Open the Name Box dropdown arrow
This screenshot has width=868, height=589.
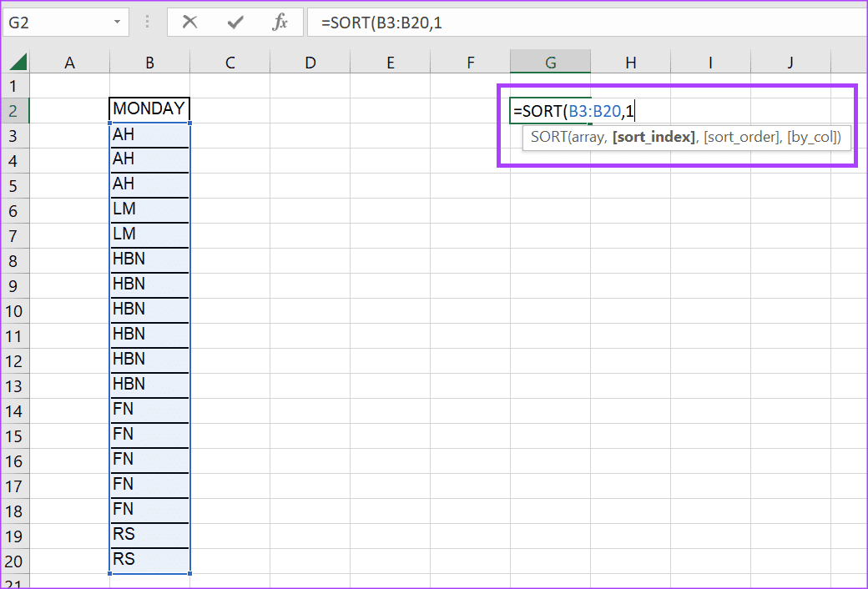(117, 23)
